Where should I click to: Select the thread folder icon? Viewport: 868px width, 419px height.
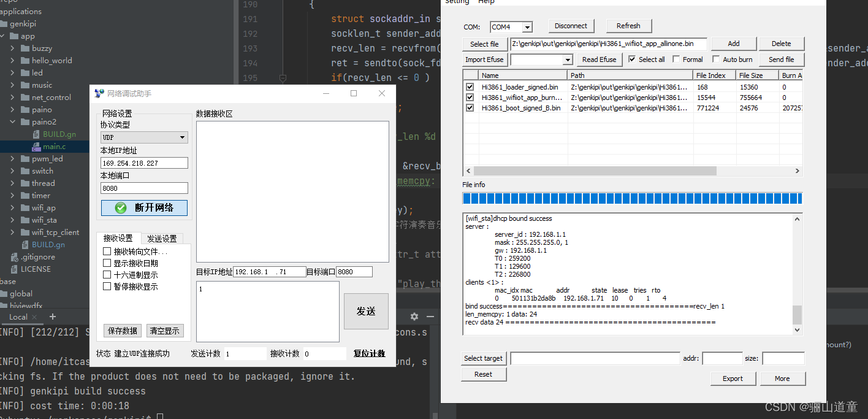tap(26, 183)
